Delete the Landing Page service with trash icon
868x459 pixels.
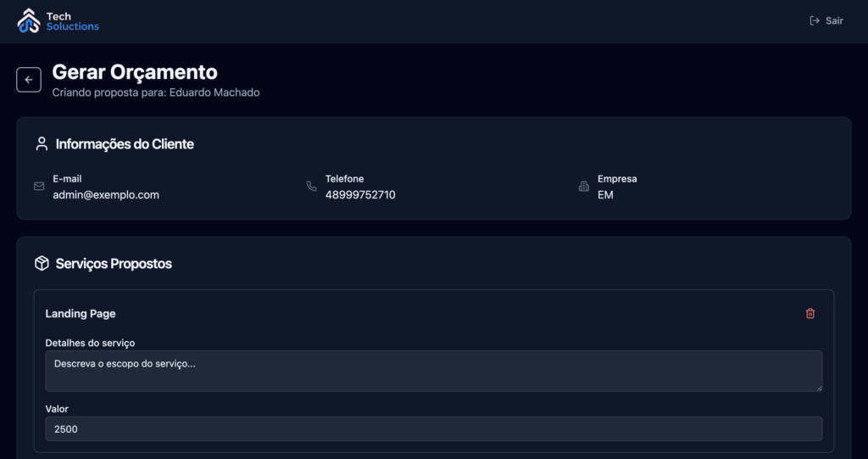(x=810, y=314)
